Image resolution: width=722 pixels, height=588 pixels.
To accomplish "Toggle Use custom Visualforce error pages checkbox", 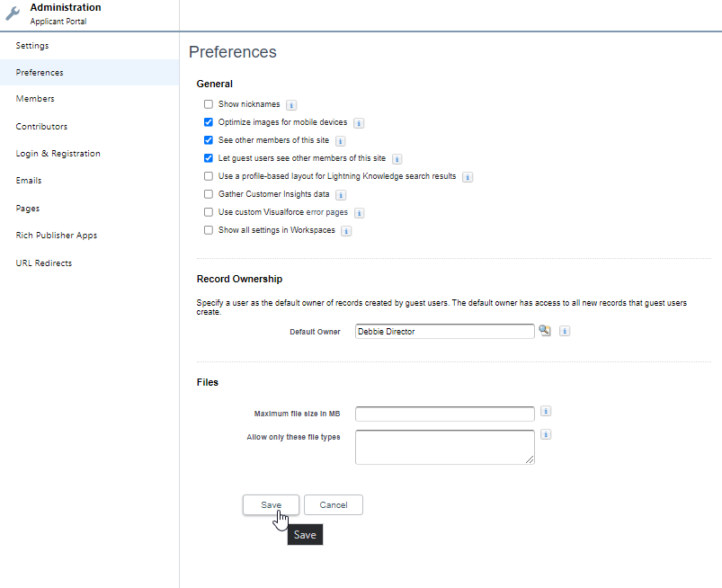I will [x=209, y=212].
